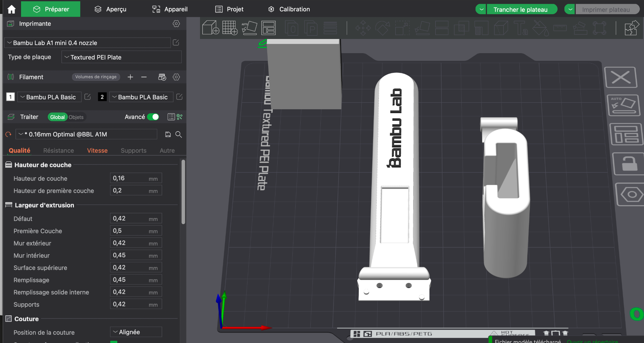Arrange all objects with the toolbar icon

click(x=269, y=28)
